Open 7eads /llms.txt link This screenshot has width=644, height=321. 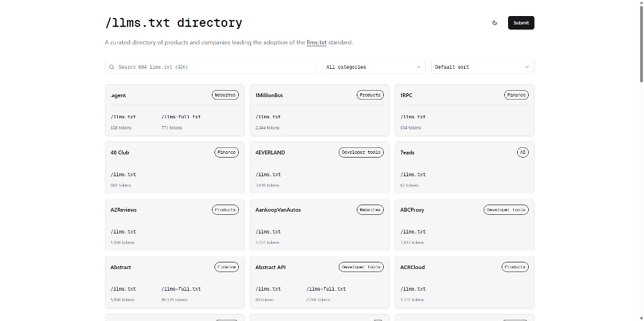(x=413, y=174)
